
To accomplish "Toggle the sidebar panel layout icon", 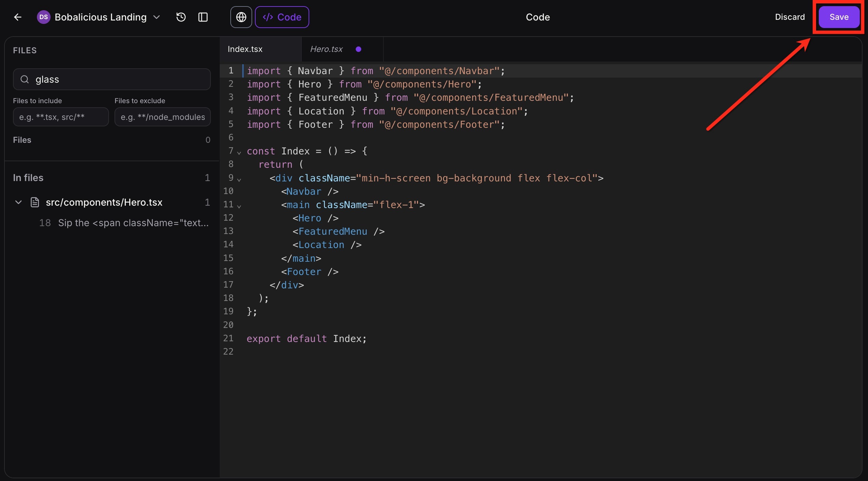I will [203, 17].
